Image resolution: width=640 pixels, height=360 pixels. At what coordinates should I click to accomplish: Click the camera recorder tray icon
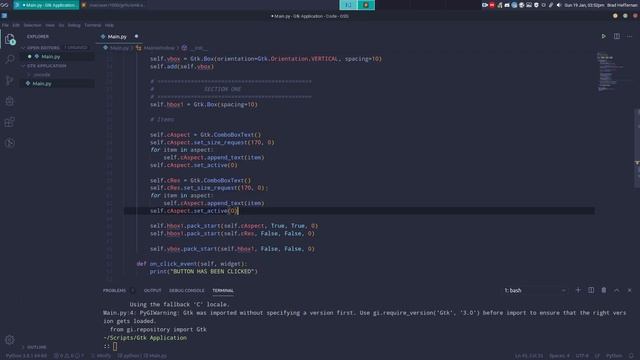click(x=485, y=5)
